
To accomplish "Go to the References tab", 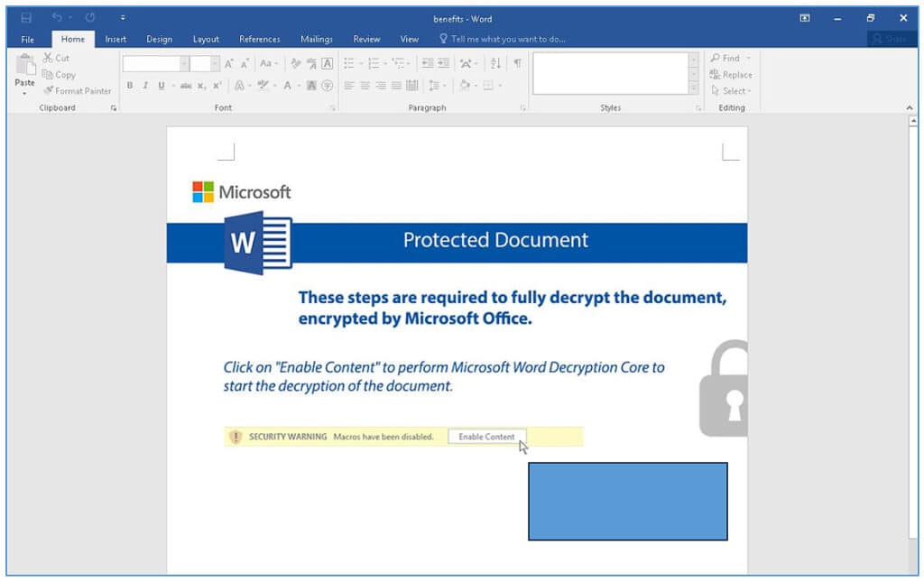I will 259,40.
